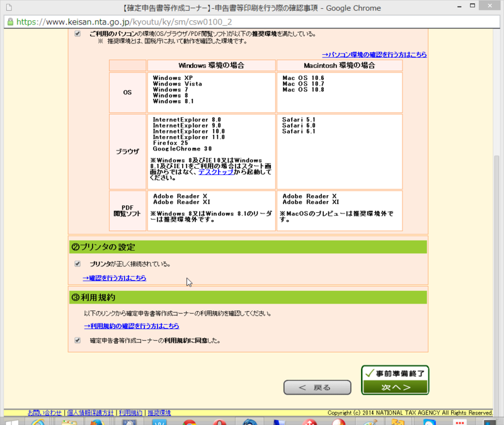Click the Windows 8.1 text in OS list

[173, 101]
